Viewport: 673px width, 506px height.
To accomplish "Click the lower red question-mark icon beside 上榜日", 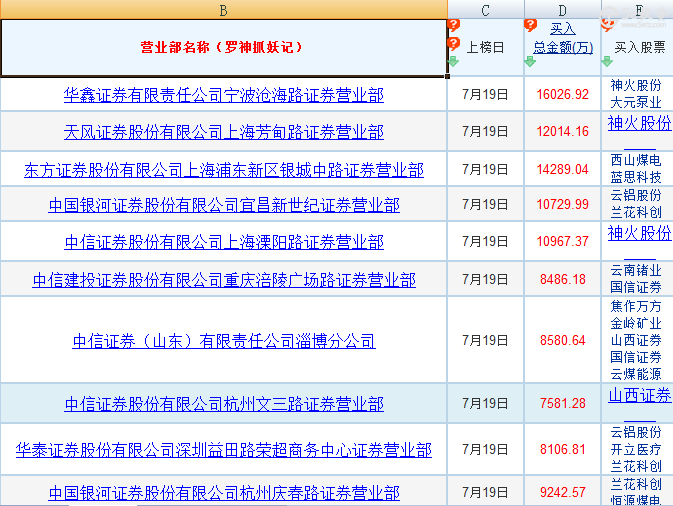I will (x=453, y=44).
